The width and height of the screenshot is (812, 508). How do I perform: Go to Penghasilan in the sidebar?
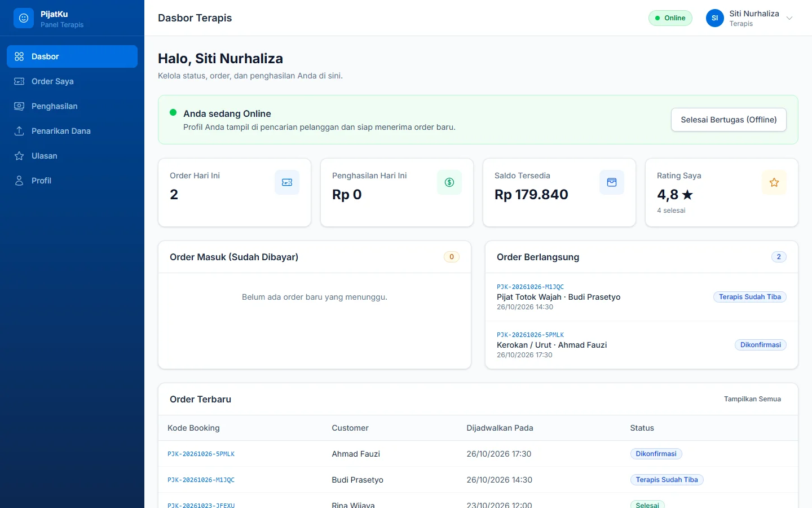click(72, 106)
